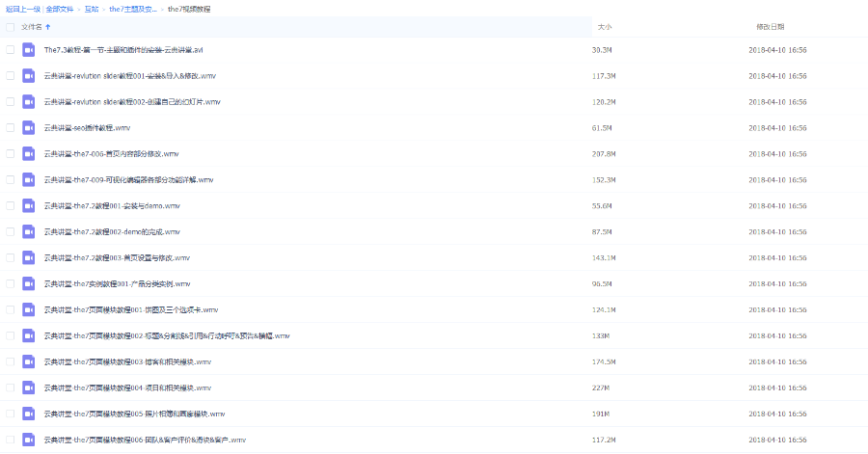Click video icon of the seo .wmv file
This screenshot has width=868, height=454.
click(x=28, y=128)
